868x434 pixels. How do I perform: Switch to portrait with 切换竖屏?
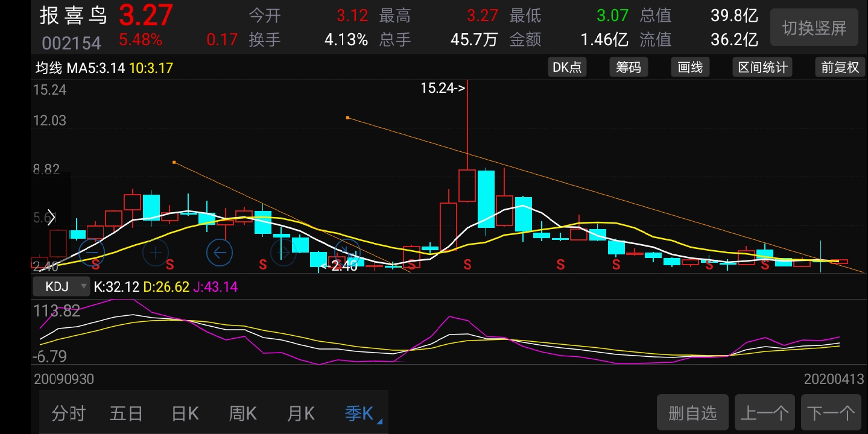point(814,28)
